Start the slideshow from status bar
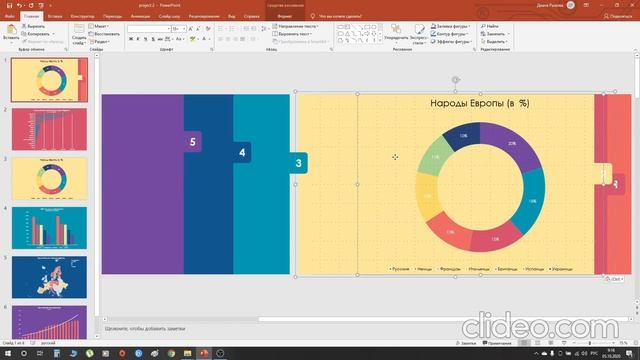Viewport: 640px width, 360px height. coord(564,343)
